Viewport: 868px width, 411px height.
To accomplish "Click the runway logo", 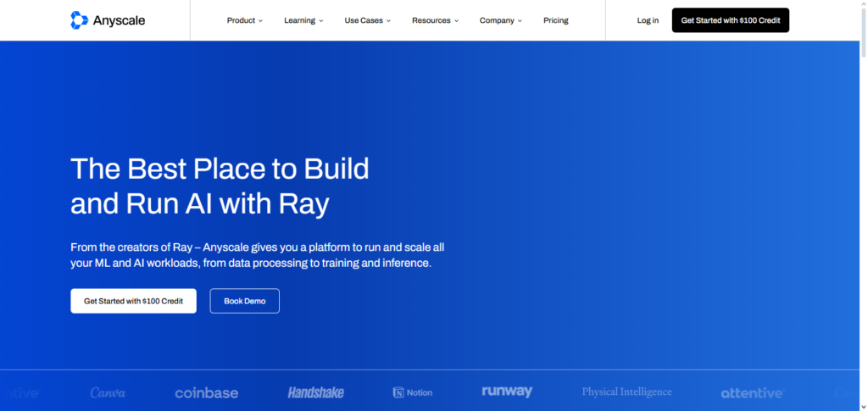I will (x=507, y=392).
